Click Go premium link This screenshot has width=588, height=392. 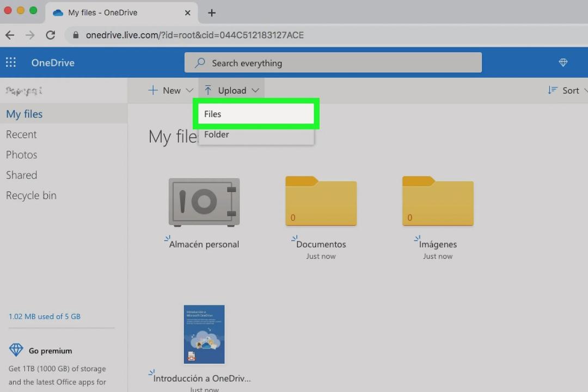[x=50, y=351]
